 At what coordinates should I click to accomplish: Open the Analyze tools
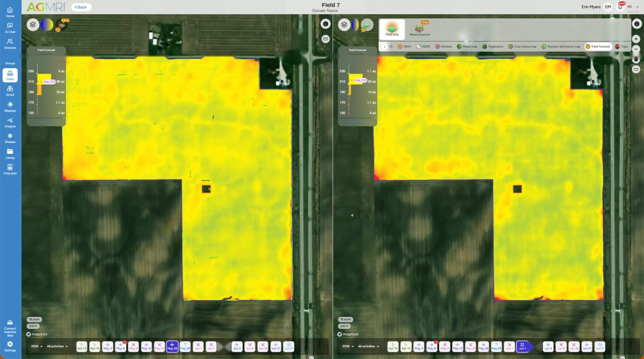(10, 122)
